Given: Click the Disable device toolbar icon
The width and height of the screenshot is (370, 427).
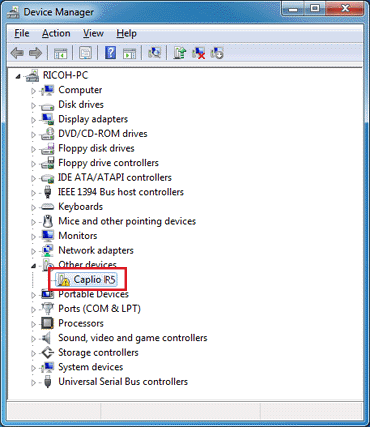Looking at the screenshot, I should (217, 53).
